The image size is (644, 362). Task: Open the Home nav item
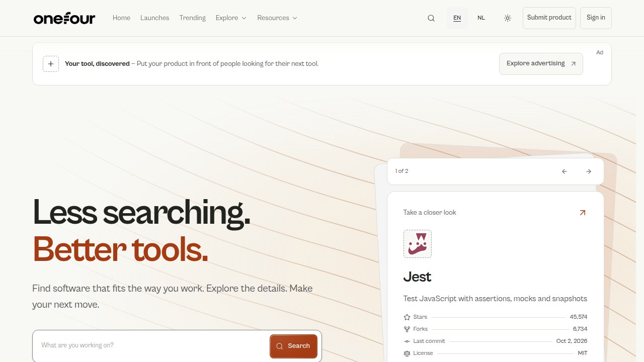[x=121, y=18]
